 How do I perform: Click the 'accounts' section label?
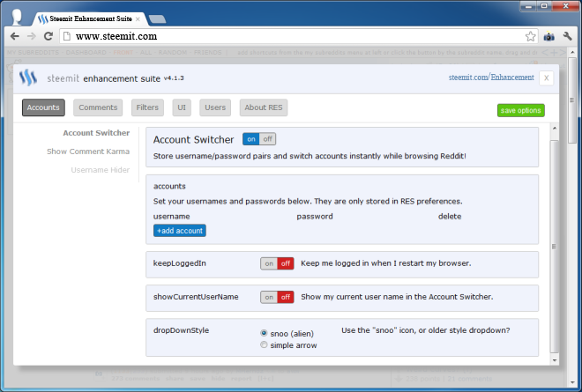169,186
